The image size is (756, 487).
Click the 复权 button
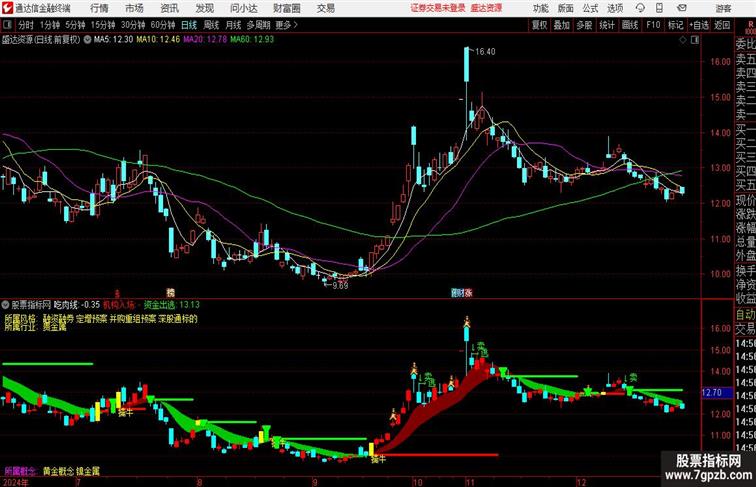coord(539,25)
